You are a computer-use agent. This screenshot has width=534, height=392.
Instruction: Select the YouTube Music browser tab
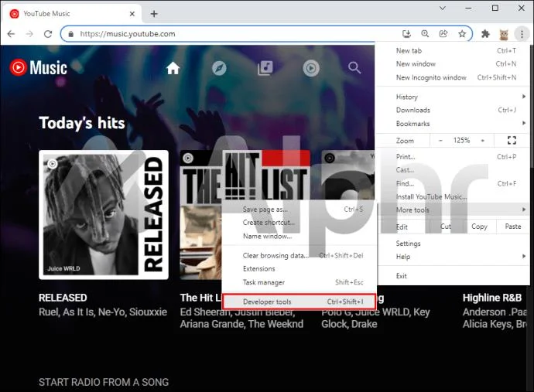click(x=71, y=14)
